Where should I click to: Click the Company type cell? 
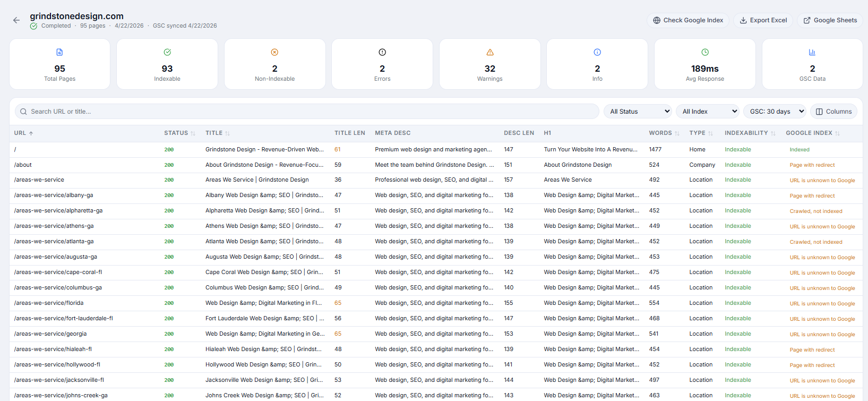click(x=702, y=165)
